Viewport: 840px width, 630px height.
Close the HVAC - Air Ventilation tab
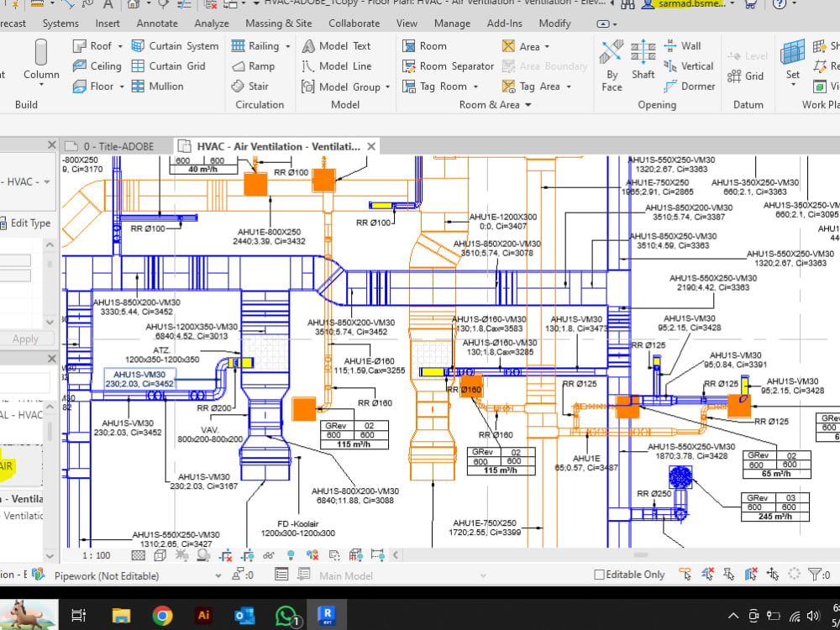coord(371,146)
